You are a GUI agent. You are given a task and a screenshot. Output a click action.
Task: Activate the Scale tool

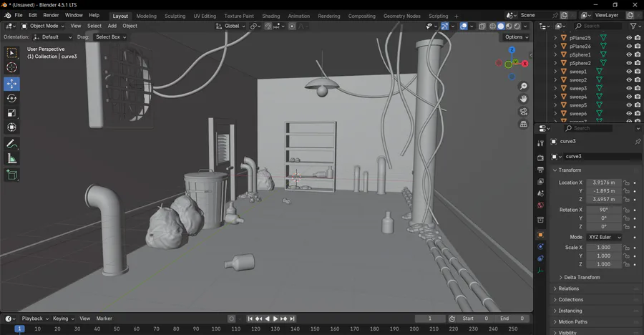pyautogui.click(x=12, y=112)
